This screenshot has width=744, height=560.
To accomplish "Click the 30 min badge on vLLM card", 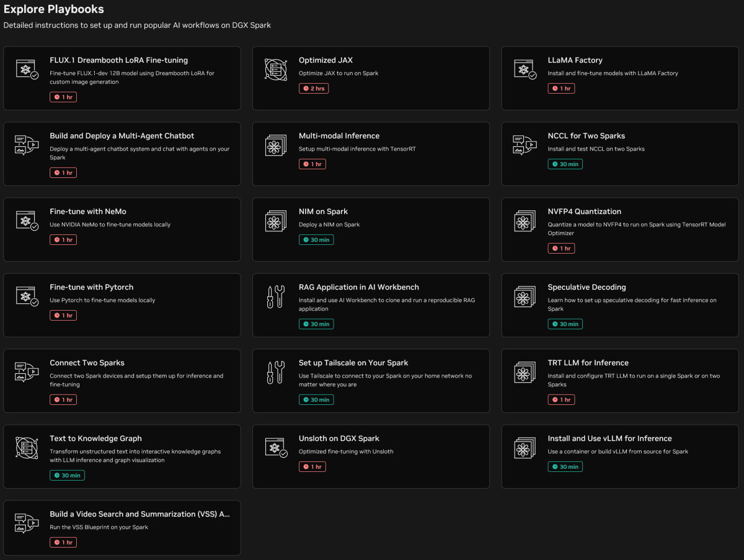I will (565, 467).
